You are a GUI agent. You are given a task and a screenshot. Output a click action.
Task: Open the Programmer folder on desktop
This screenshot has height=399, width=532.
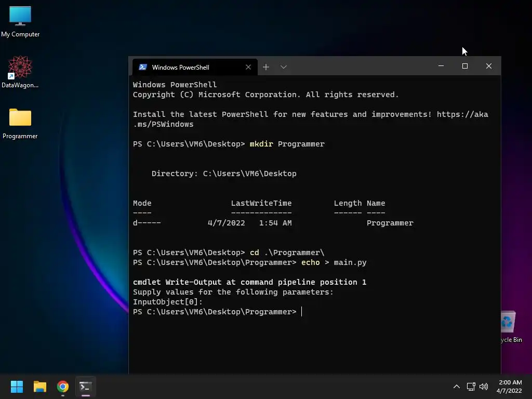click(x=20, y=124)
